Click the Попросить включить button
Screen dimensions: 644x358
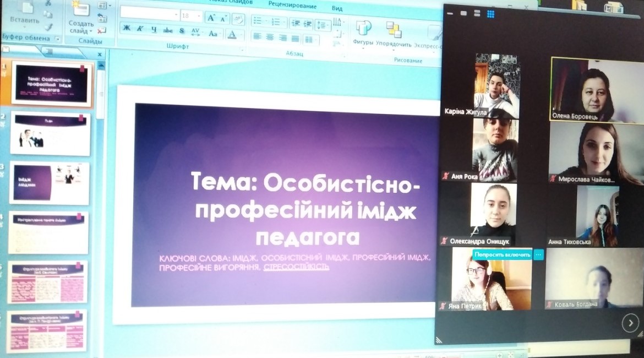coord(503,254)
